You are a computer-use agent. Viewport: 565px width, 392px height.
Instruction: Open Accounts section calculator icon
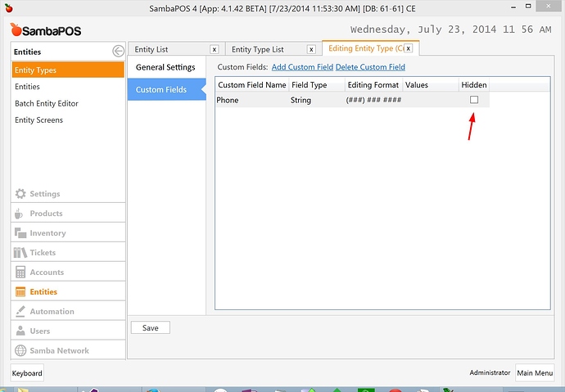point(20,273)
